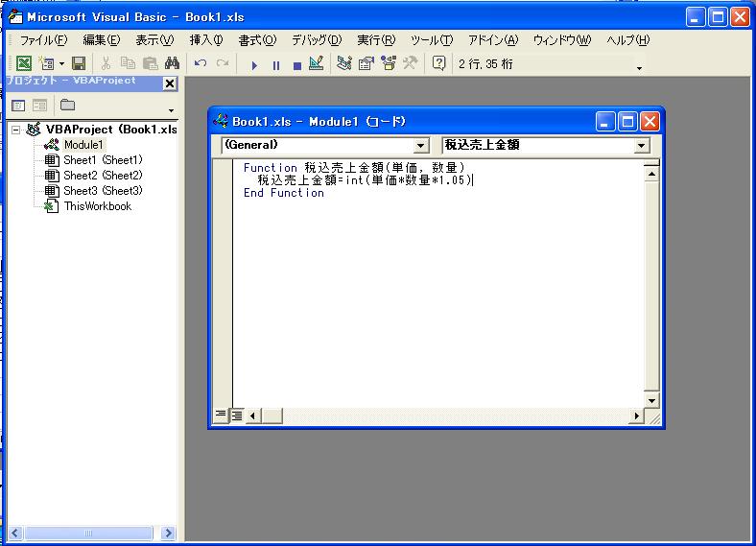The image size is (756, 546).
Task: Open the toolbar options arrow at the right end
Action: 639,68
